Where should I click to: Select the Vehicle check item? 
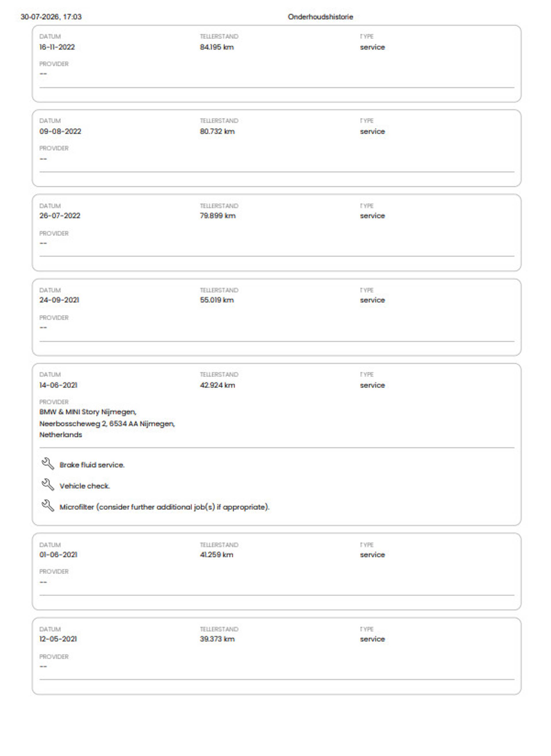85,486
